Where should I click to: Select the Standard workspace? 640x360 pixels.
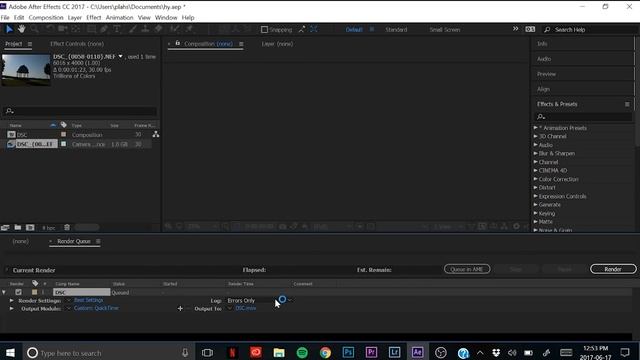coord(396,29)
